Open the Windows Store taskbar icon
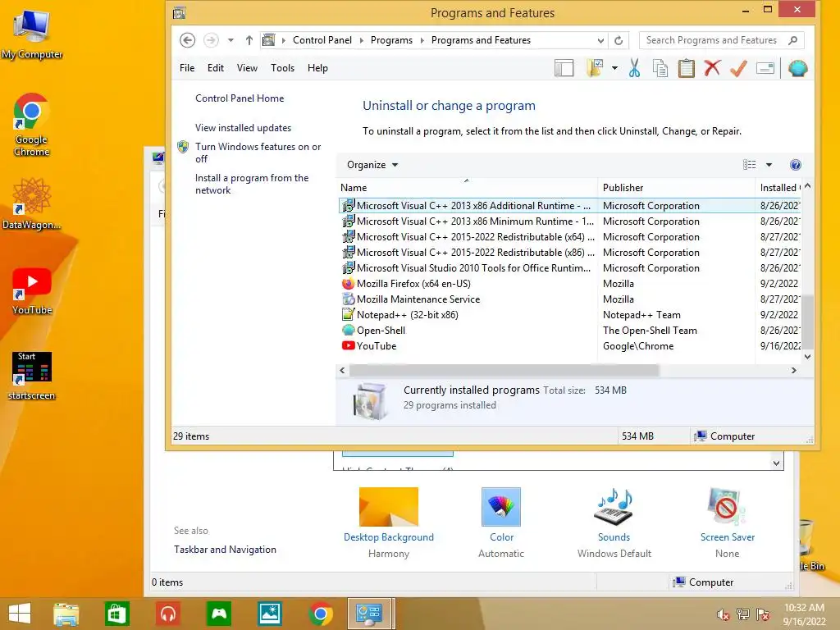This screenshot has width=840, height=630. [x=116, y=614]
